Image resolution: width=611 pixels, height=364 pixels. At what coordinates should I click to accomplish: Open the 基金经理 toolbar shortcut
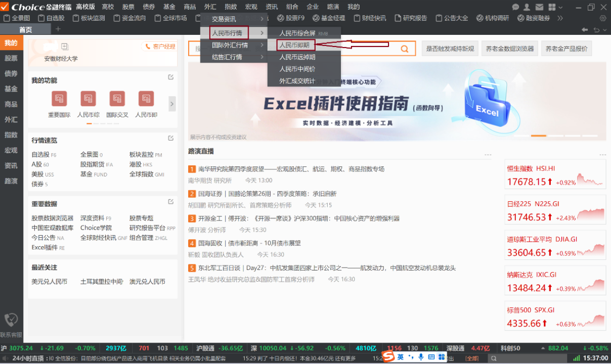click(x=329, y=18)
